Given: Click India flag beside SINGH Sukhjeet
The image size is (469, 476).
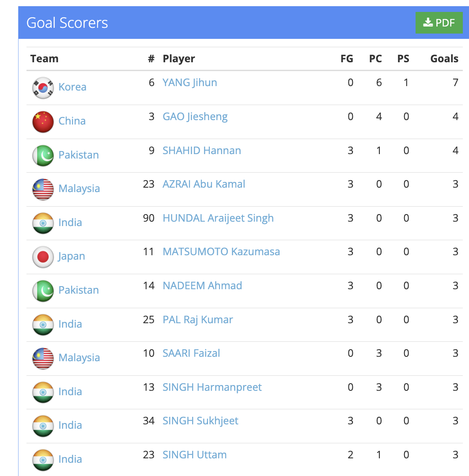Looking at the screenshot, I should 43,426.
